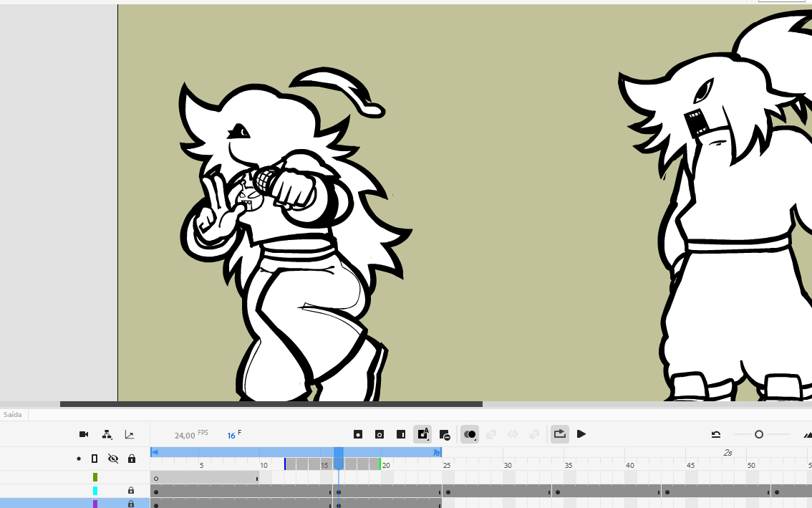Click the blue onion skin start marker
Viewport: 812px width, 508px height.
coord(285,464)
